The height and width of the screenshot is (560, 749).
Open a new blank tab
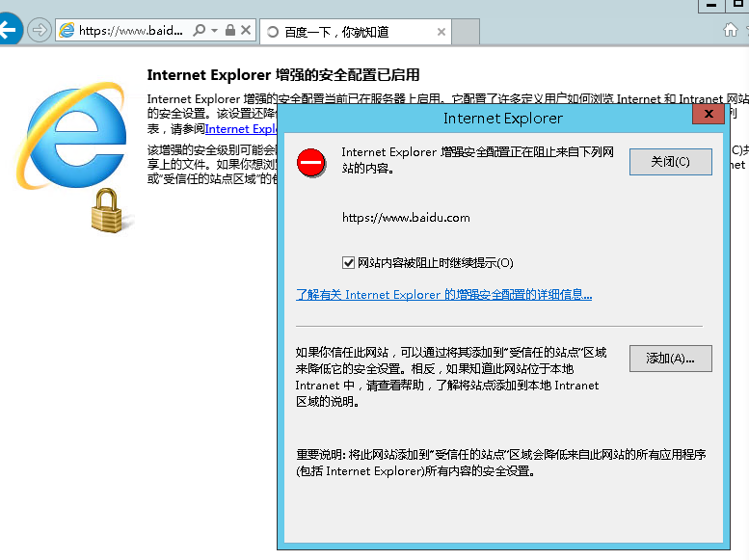(x=466, y=32)
